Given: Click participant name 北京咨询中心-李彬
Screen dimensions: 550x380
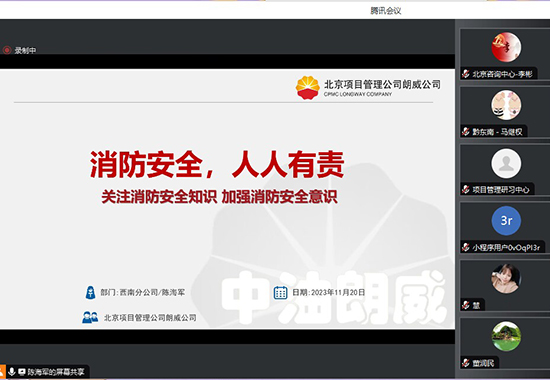Looking at the screenshot, I should tap(502, 74).
